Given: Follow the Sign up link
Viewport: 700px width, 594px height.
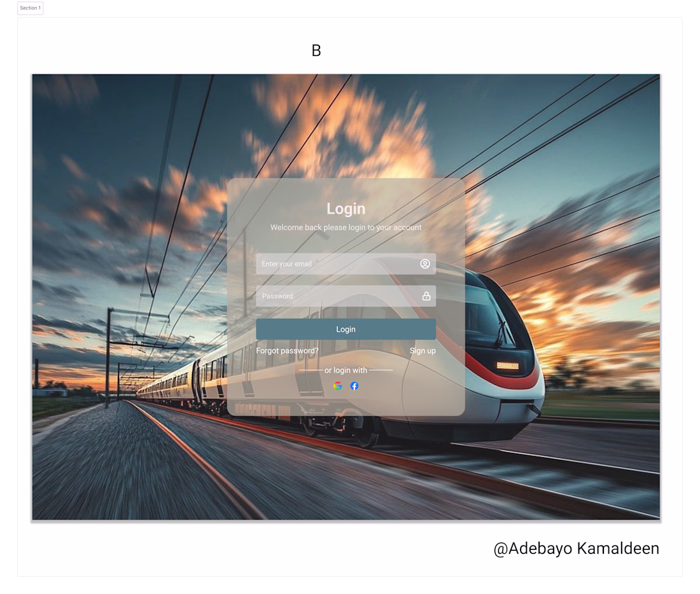Looking at the screenshot, I should [x=423, y=351].
